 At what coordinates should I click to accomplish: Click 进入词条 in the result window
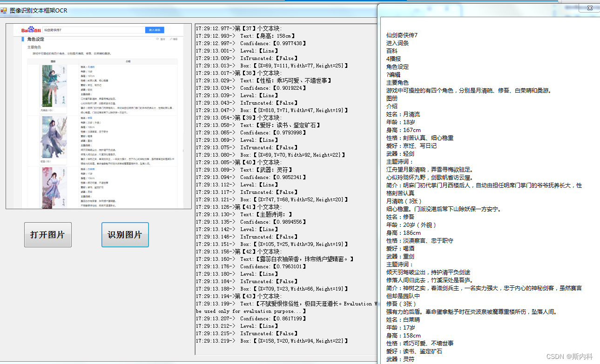tap(398, 43)
